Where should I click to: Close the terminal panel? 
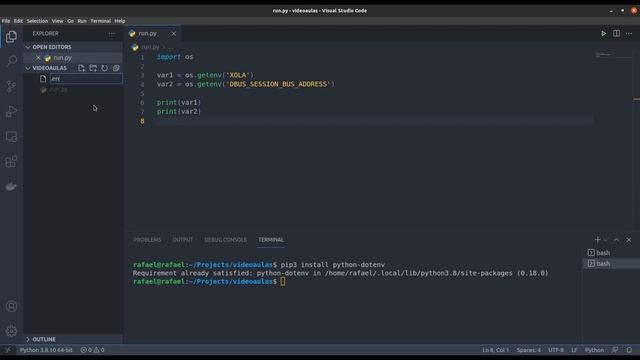(629, 240)
